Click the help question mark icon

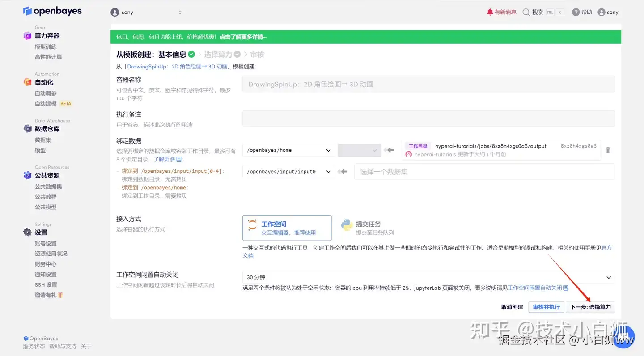point(576,12)
